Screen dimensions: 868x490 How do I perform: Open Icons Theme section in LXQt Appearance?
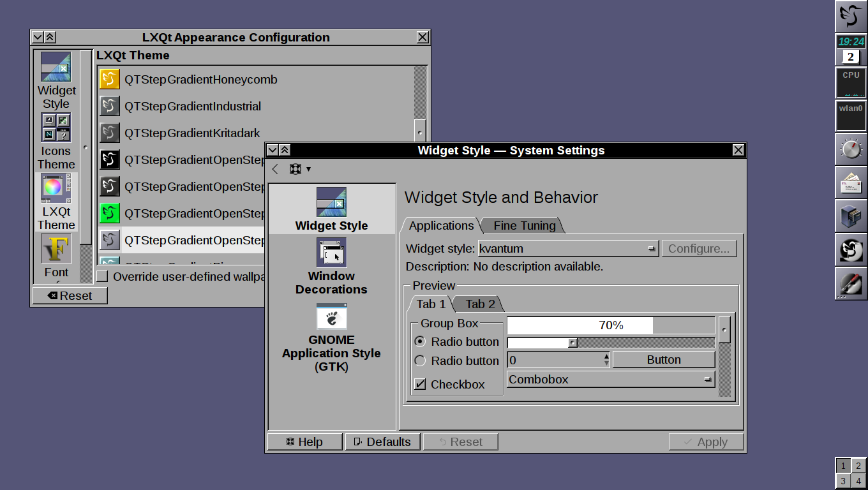click(56, 142)
